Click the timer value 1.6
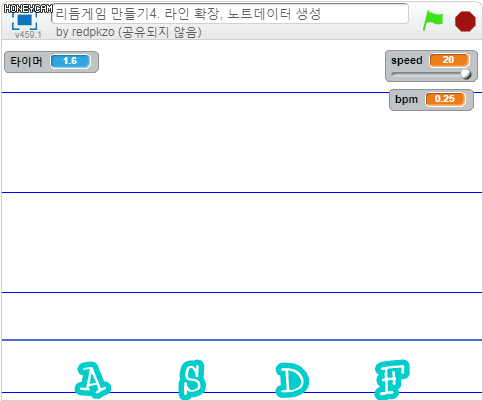 70,61
